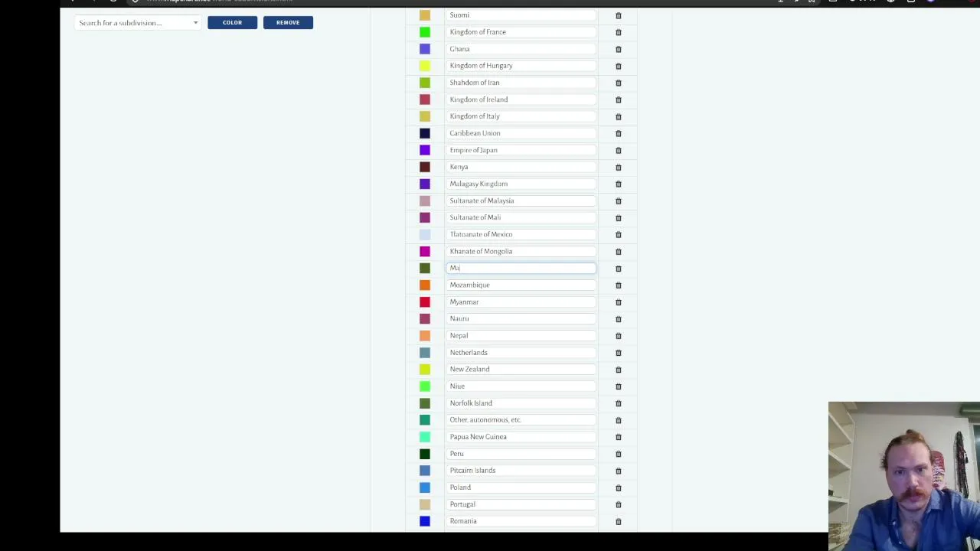980x551 pixels.
Task: Edit the Nepal name field
Action: click(521, 335)
